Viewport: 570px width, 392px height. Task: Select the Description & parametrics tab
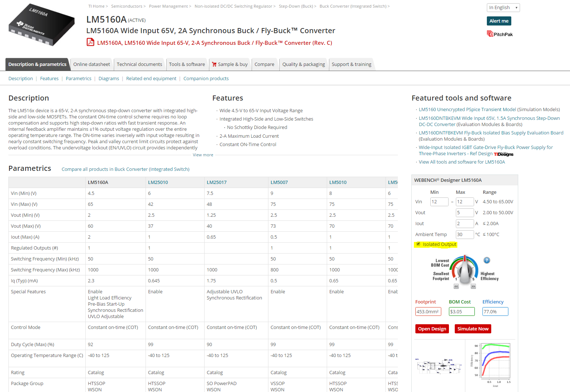tap(37, 64)
